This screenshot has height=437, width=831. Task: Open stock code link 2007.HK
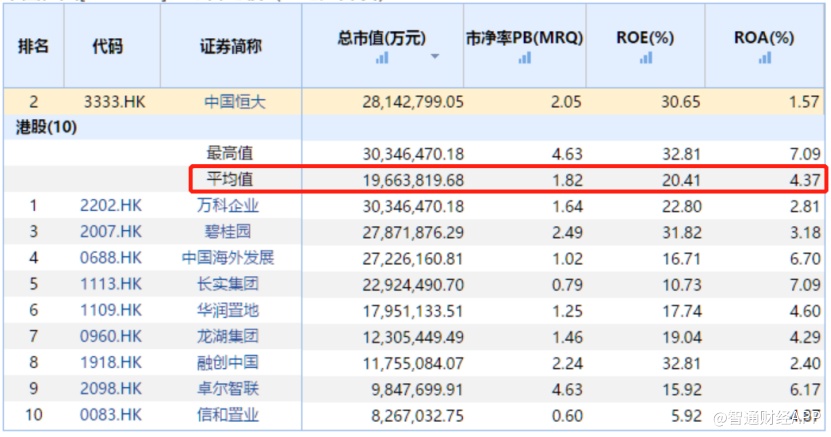tap(111, 231)
